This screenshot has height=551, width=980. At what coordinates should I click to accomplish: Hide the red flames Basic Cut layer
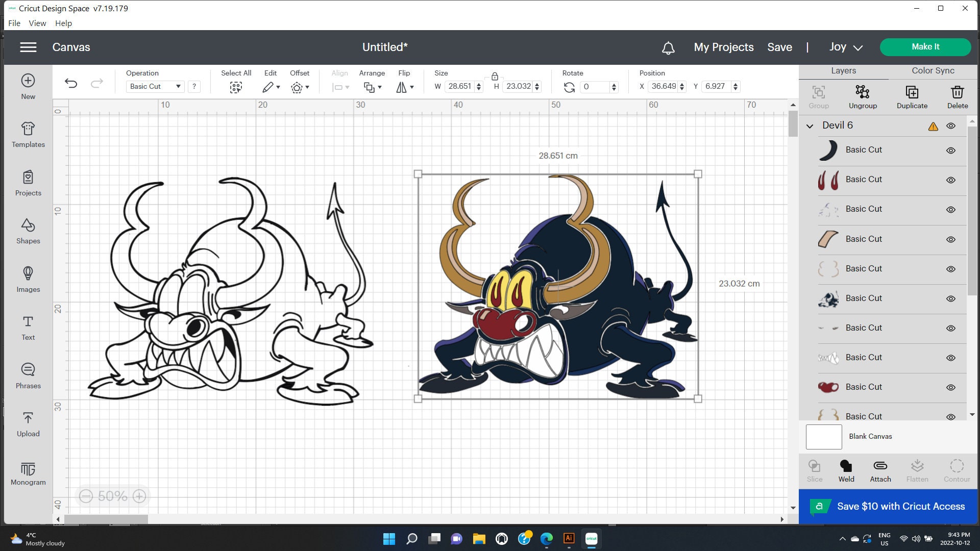click(x=951, y=180)
